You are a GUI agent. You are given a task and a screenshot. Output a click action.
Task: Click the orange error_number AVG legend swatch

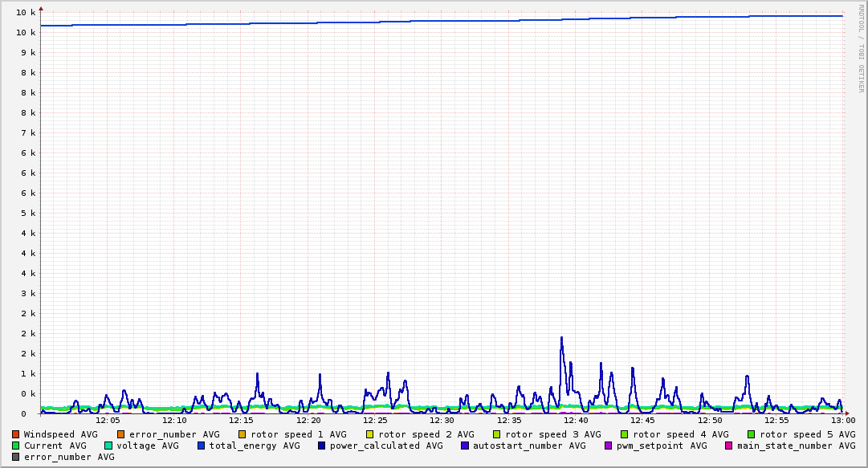(x=121, y=434)
